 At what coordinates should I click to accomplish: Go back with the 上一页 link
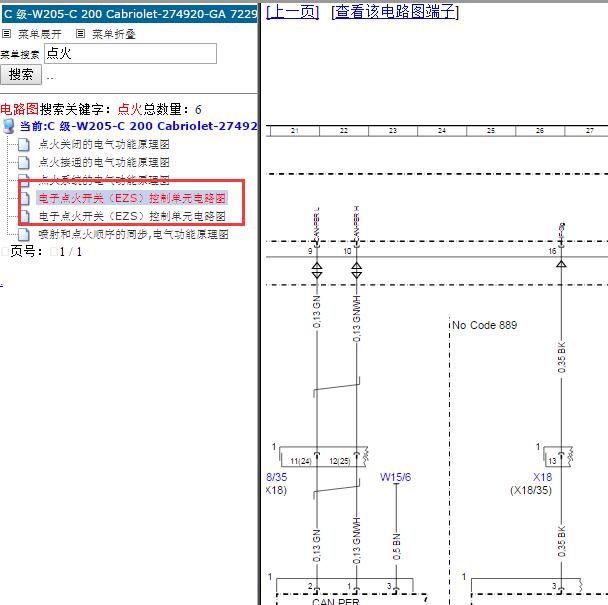tap(292, 12)
